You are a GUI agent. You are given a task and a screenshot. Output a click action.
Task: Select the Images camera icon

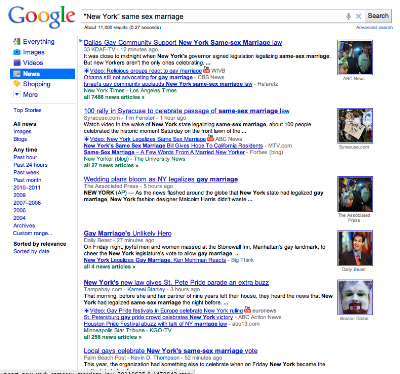[x=17, y=52]
